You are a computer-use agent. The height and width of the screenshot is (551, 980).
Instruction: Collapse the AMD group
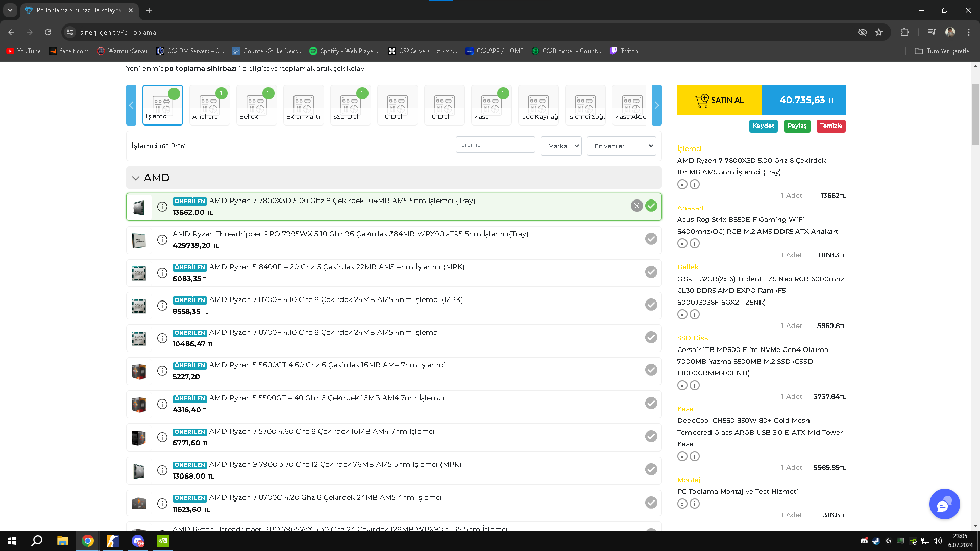pos(135,178)
